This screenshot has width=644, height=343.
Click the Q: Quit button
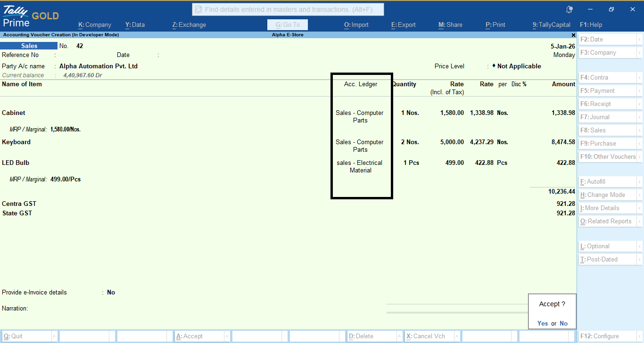26,336
